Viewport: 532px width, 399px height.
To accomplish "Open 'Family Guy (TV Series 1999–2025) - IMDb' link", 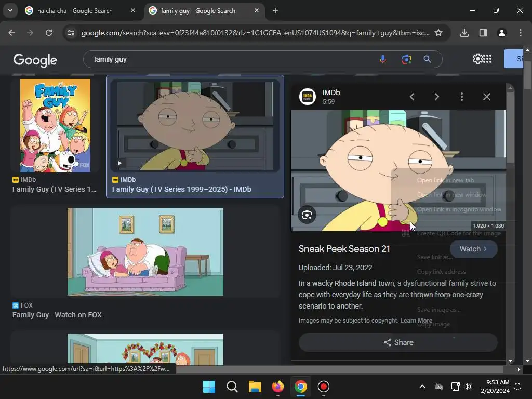I will tap(181, 189).
